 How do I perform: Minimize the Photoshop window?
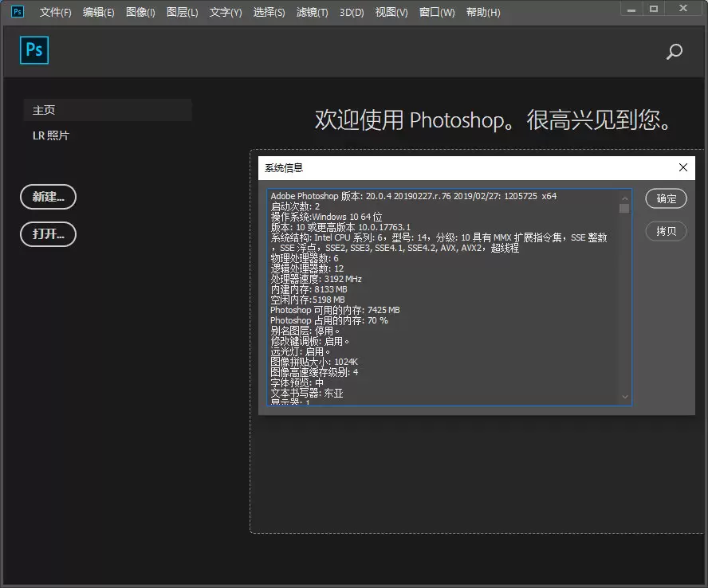pos(631,9)
